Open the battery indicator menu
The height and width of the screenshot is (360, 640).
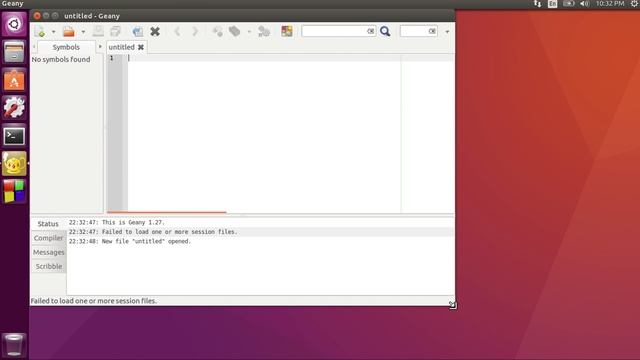point(569,4)
